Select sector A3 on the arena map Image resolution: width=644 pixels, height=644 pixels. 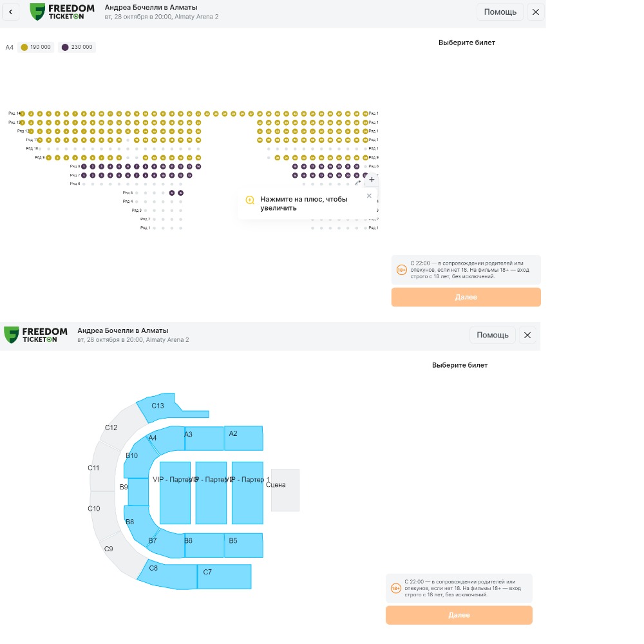point(204,439)
